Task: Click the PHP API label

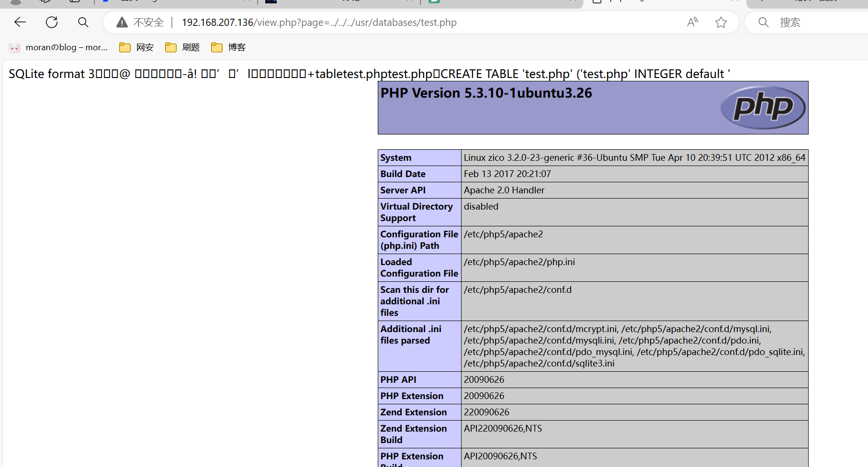Action: 398,380
